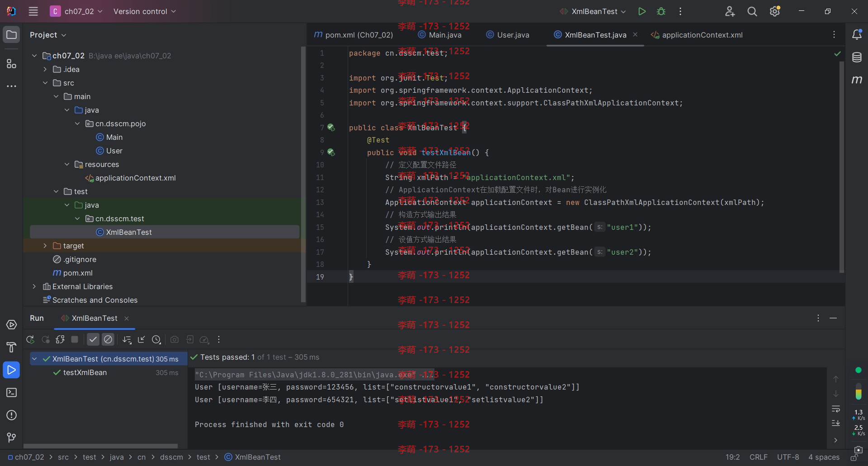This screenshot has height=466, width=868.
Task: Open the Project view selector dropdown
Action: 48,35
